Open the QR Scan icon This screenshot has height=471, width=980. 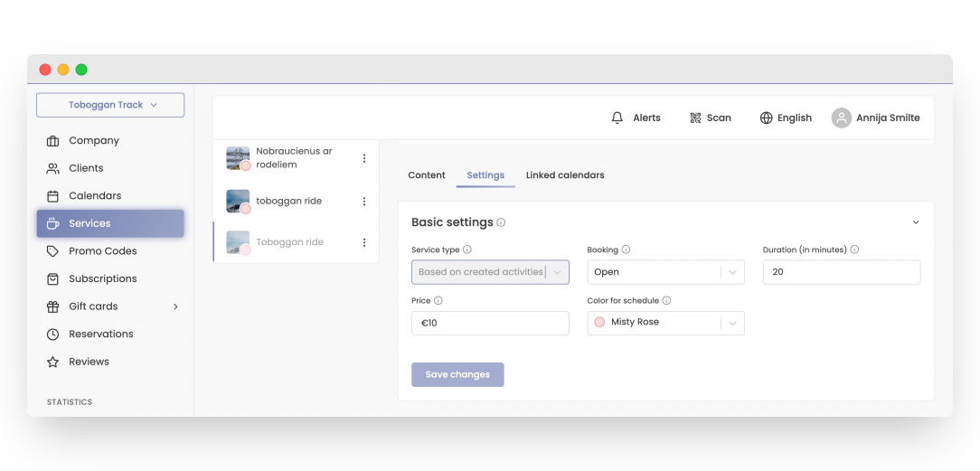(x=695, y=118)
